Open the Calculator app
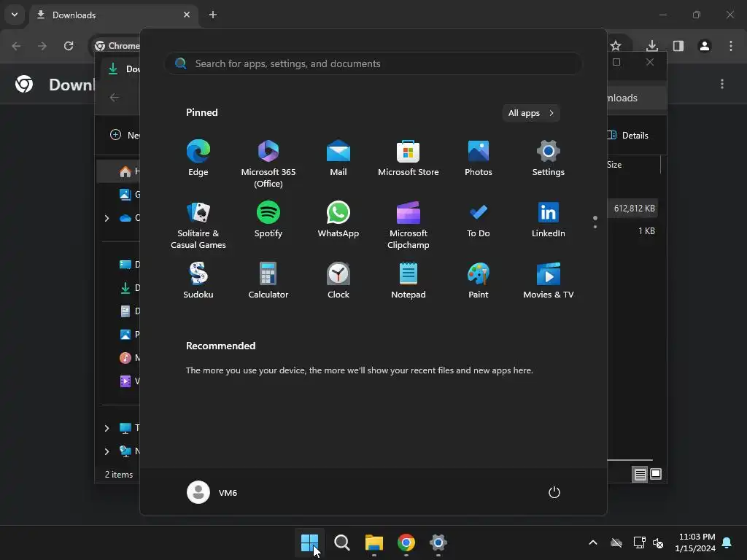 (x=268, y=281)
